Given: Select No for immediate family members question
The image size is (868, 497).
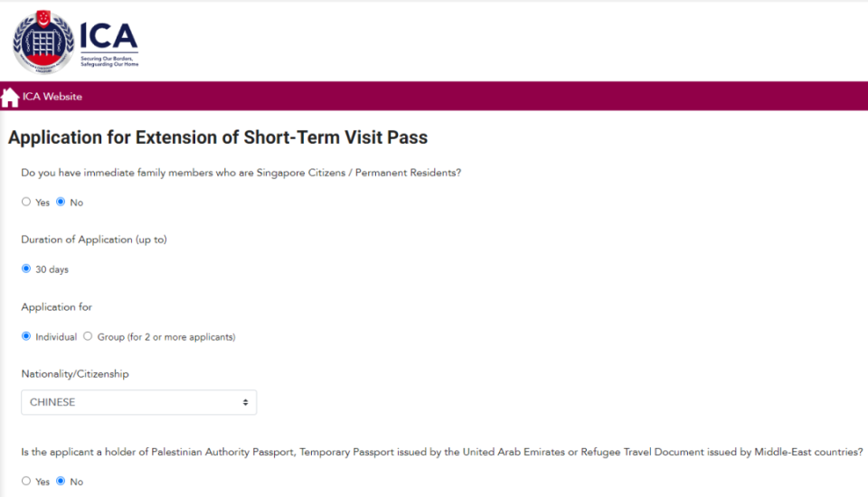Looking at the screenshot, I should (x=61, y=202).
